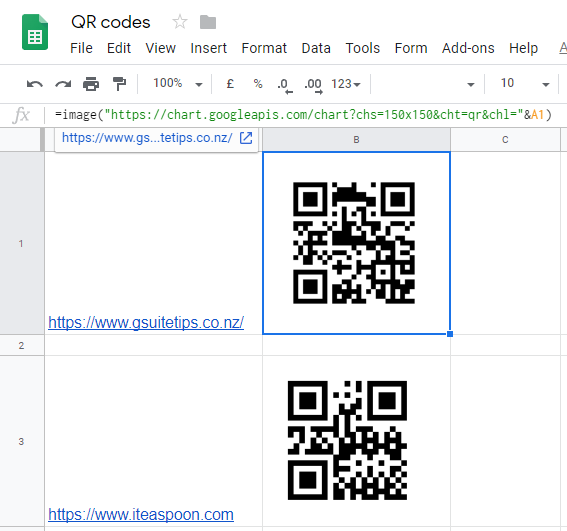Open the Tools menu
This screenshot has height=531, width=567.
[x=363, y=48]
